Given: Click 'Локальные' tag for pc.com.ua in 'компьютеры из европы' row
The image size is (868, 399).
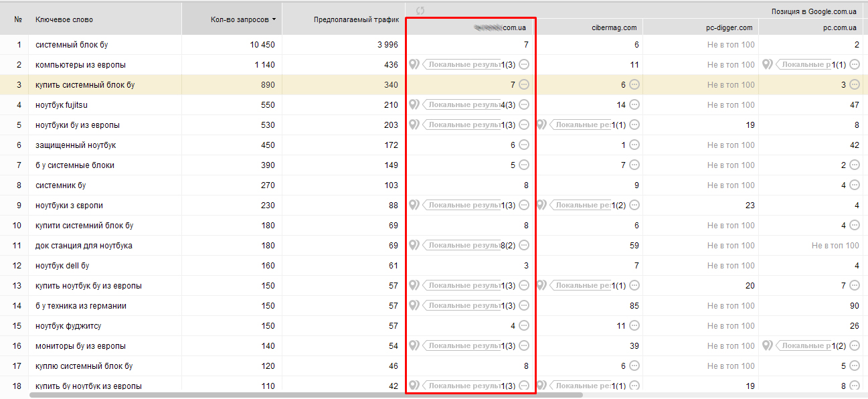Looking at the screenshot, I should point(803,65).
